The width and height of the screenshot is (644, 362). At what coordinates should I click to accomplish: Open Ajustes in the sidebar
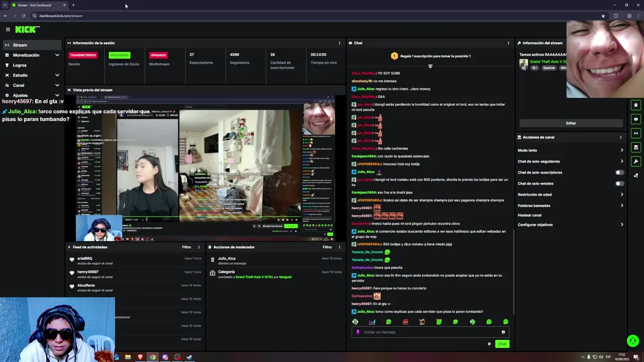point(31,95)
